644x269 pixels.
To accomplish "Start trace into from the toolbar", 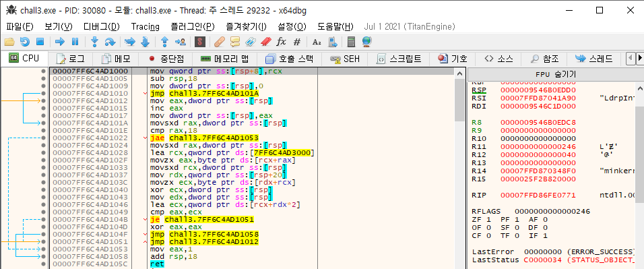I will (130, 42).
